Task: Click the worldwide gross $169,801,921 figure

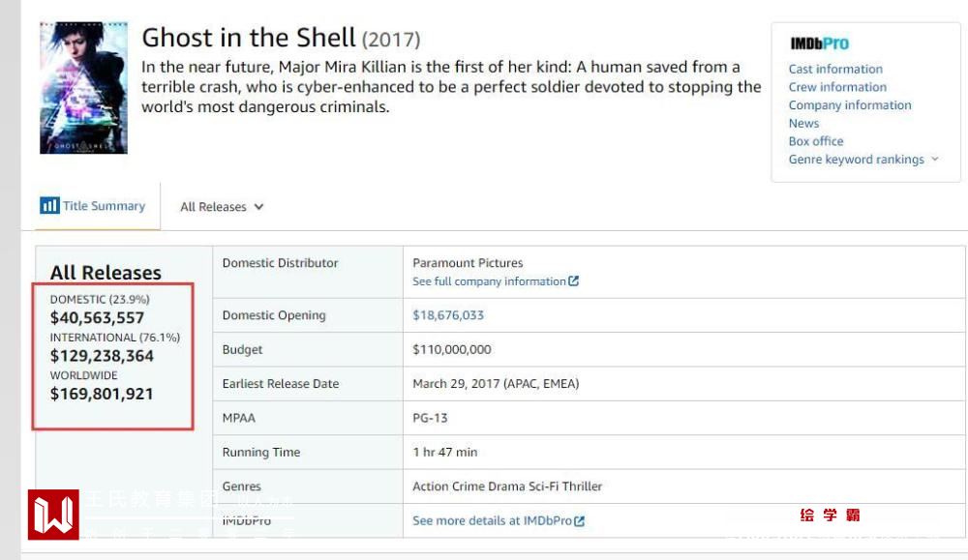Action: [102, 394]
